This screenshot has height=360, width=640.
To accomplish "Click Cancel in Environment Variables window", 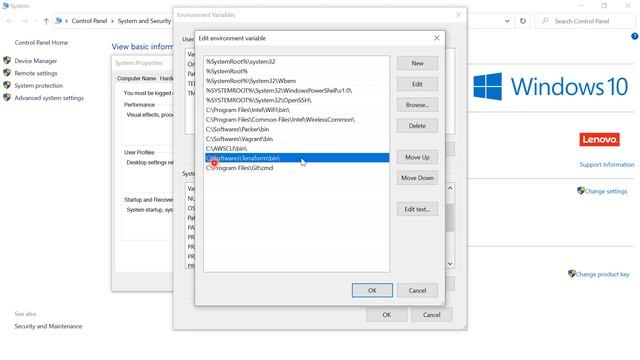I will [431, 315].
